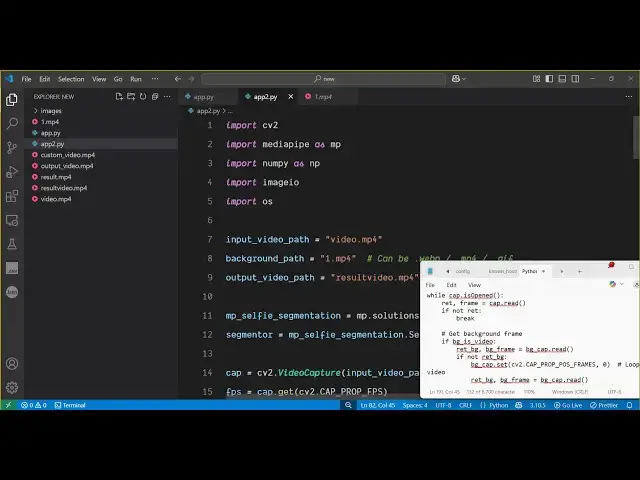Toggle the primary side bar

[549, 79]
